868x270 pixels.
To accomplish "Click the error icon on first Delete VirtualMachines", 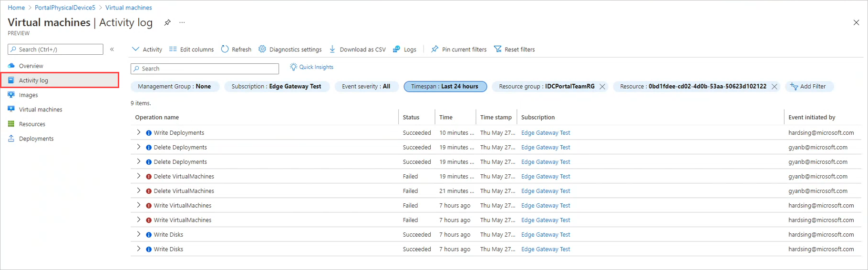I will [x=149, y=177].
